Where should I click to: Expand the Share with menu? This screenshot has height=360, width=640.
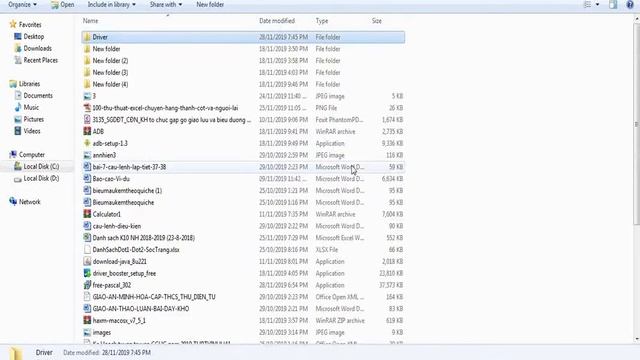(x=166, y=4)
